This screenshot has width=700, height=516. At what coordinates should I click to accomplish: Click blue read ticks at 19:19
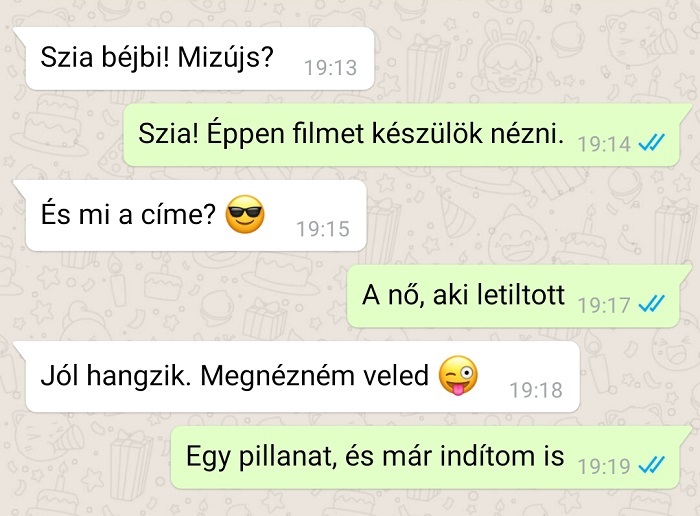tap(652, 466)
